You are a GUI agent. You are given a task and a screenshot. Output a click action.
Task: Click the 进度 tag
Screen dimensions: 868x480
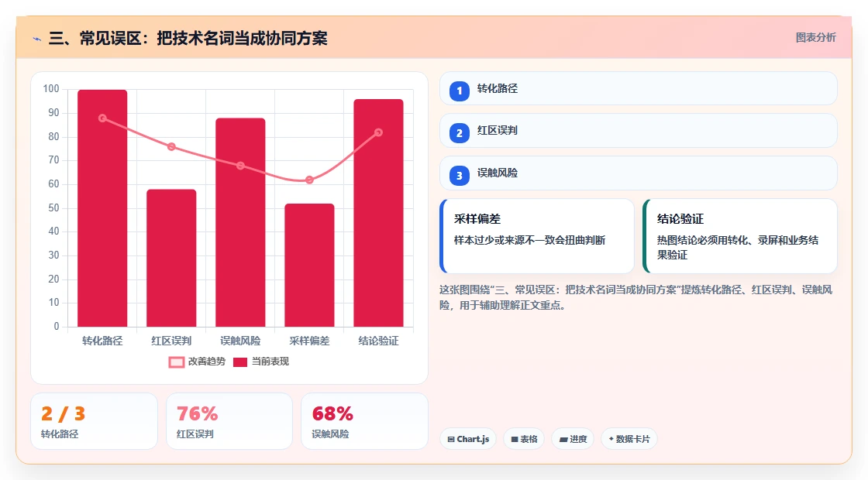(x=573, y=439)
